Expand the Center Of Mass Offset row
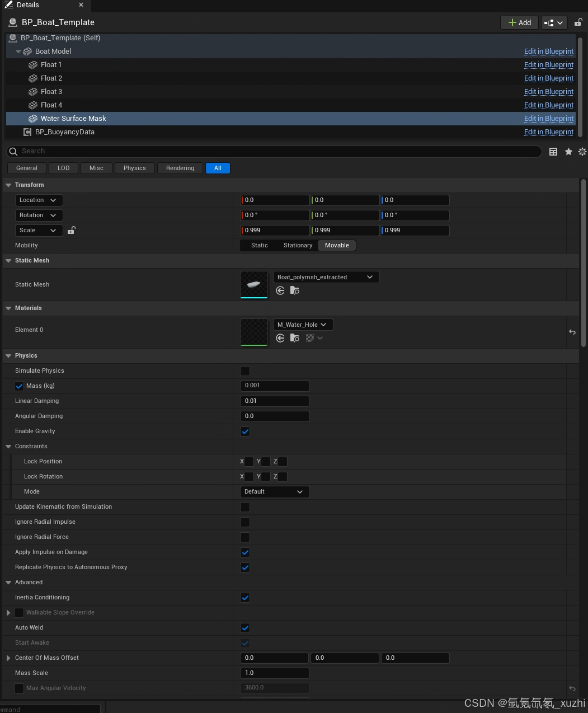The width and height of the screenshot is (588, 713). [8, 658]
